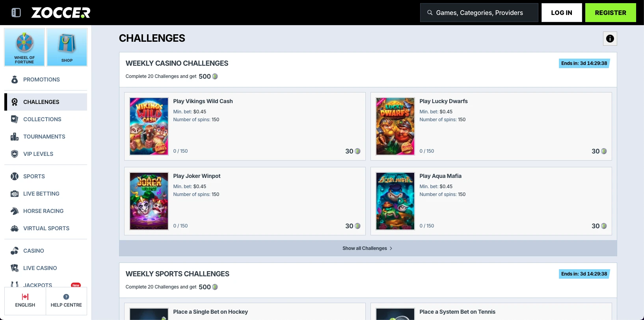The image size is (644, 320).
Task: Open ENGLISH language selector
Action: [x=25, y=301]
